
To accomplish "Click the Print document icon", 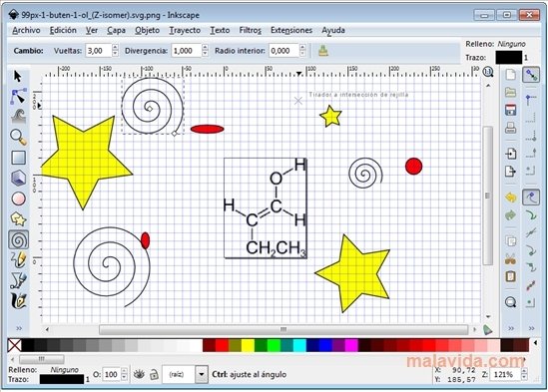I will 511,128.
